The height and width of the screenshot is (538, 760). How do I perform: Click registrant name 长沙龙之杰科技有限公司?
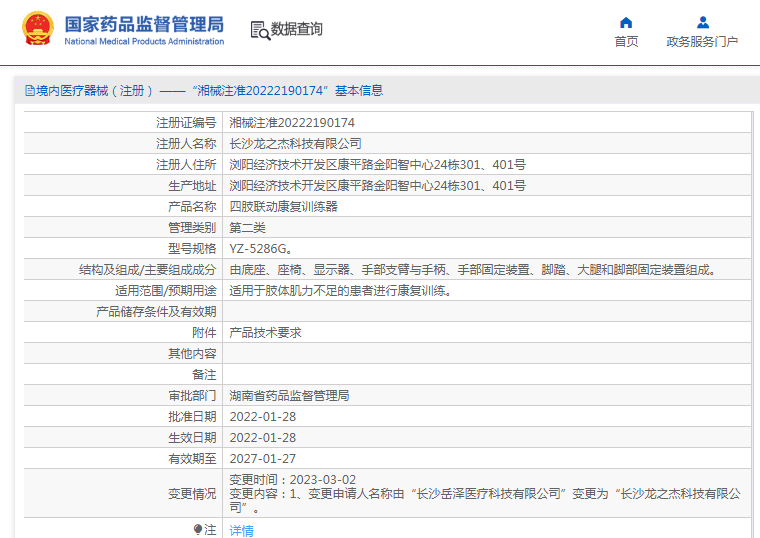pyautogui.click(x=295, y=143)
